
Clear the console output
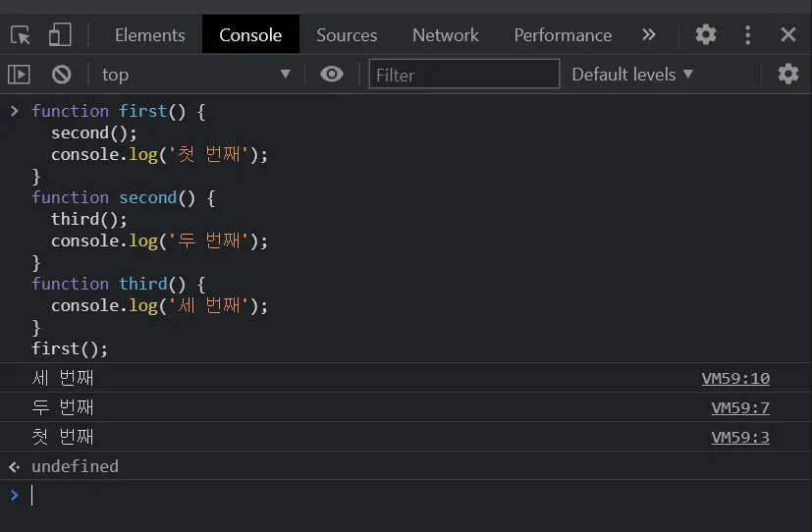tap(62, 75)
